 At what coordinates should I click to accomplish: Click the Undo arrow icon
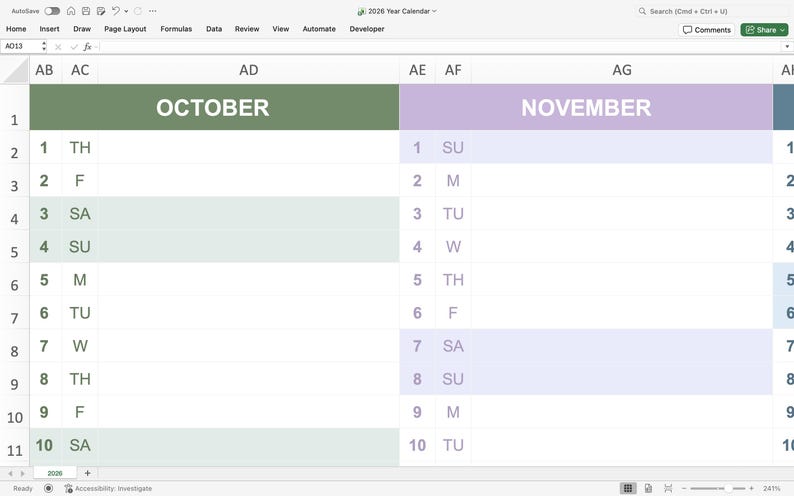click(x=116, y=11)
